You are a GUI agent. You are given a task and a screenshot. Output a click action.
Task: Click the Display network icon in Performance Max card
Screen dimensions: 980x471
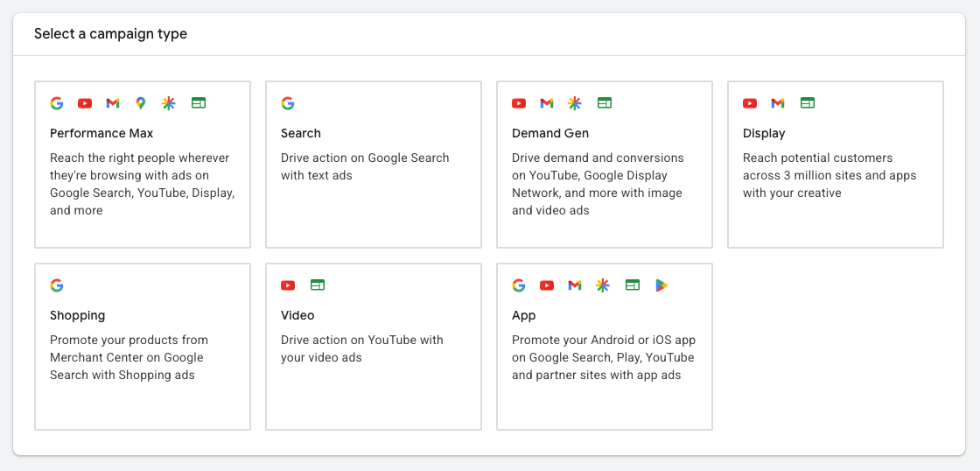click(x=199, y=103)
